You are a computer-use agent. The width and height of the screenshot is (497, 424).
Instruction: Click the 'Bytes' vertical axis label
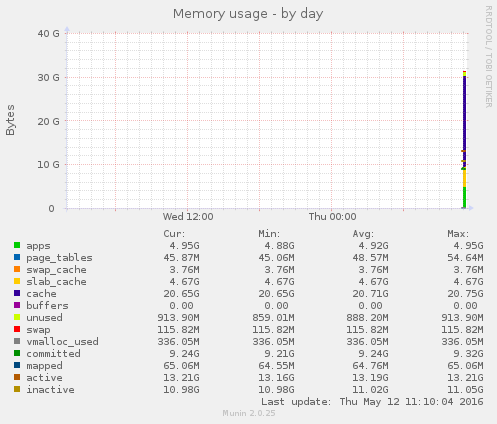point(11,120)
